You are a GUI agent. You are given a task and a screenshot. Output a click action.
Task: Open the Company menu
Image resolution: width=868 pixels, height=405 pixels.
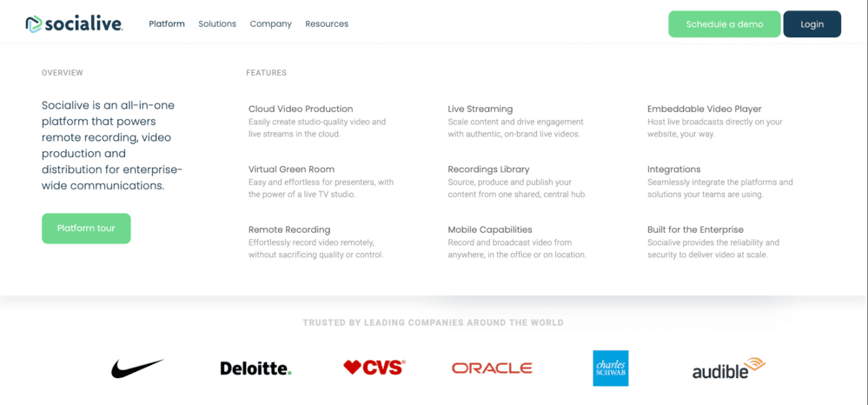pos(271,23)
